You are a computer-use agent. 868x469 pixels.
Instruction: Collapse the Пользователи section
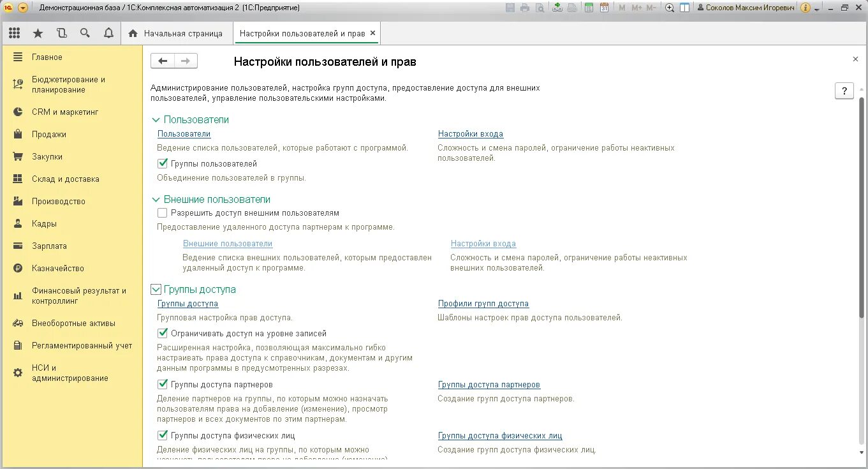click(156, 119)
